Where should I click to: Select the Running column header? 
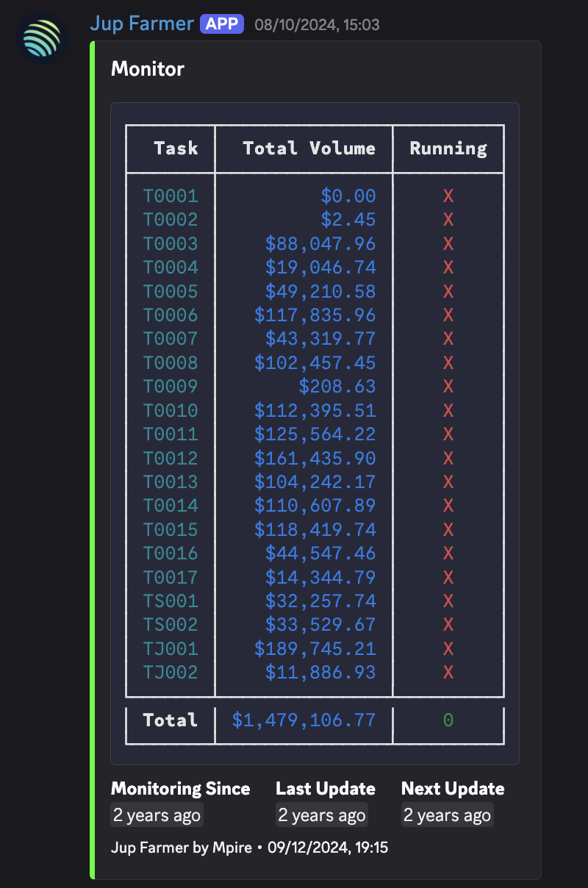(448, 148)
